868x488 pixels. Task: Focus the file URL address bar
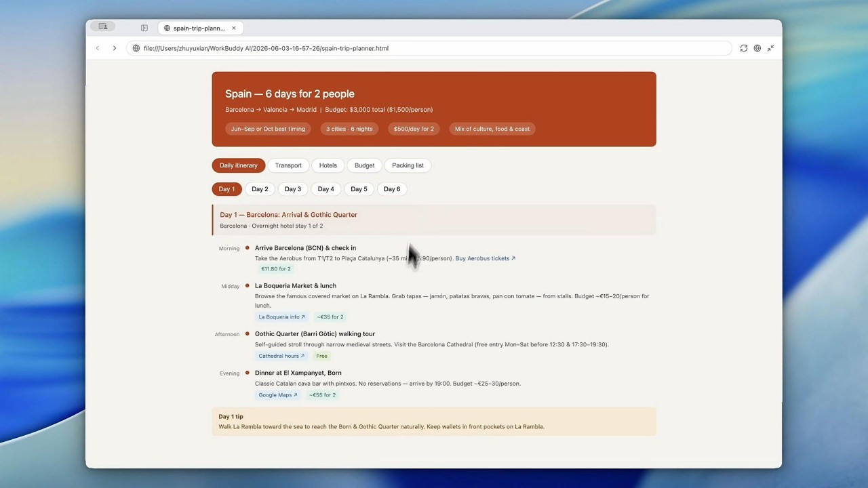tap(429, 48)
